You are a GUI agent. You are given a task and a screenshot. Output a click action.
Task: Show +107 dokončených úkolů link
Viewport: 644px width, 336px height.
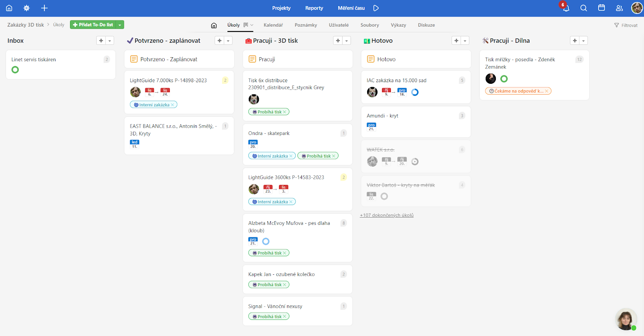[x=387, y=215]
